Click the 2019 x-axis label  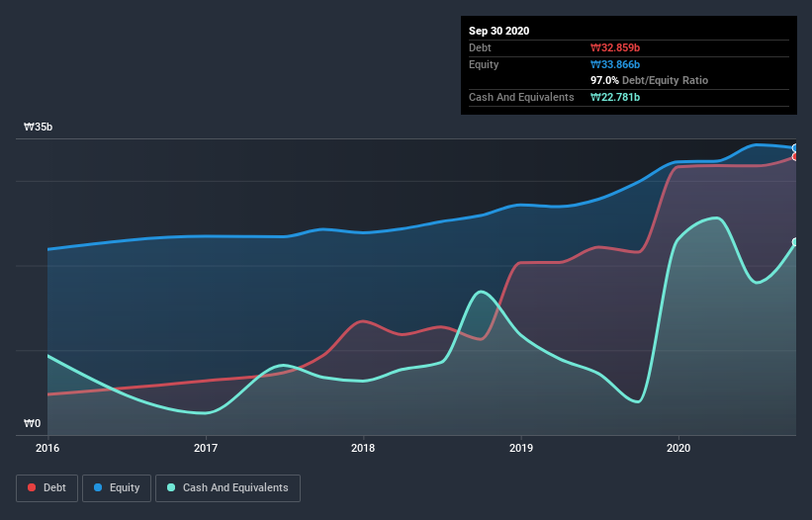[x=521, y=448]
